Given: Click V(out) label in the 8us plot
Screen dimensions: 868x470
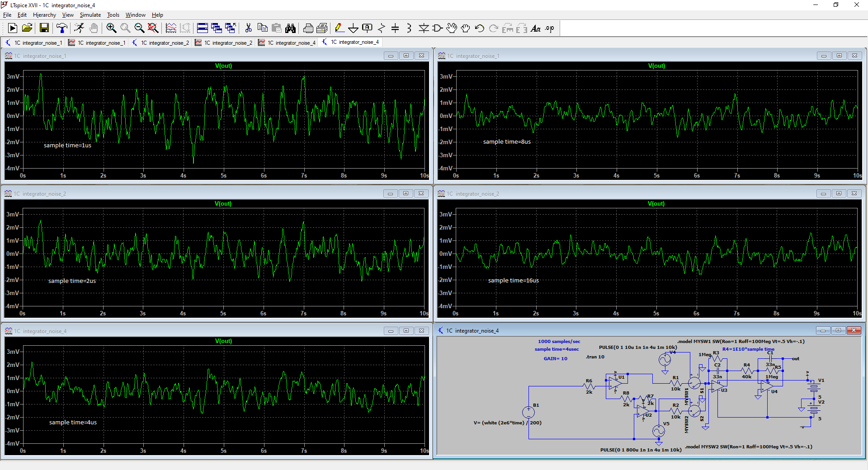Looking at the screenshot, I should click(x=656, y=66).
